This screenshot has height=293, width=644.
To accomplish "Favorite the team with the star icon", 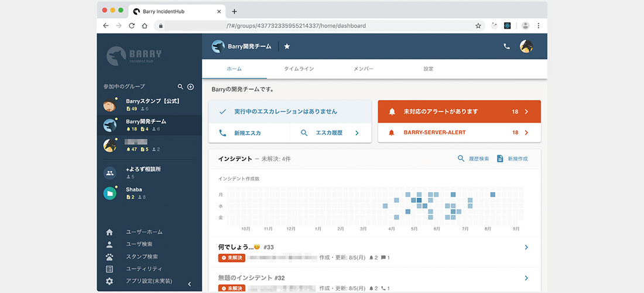I will tap(287, 46).
